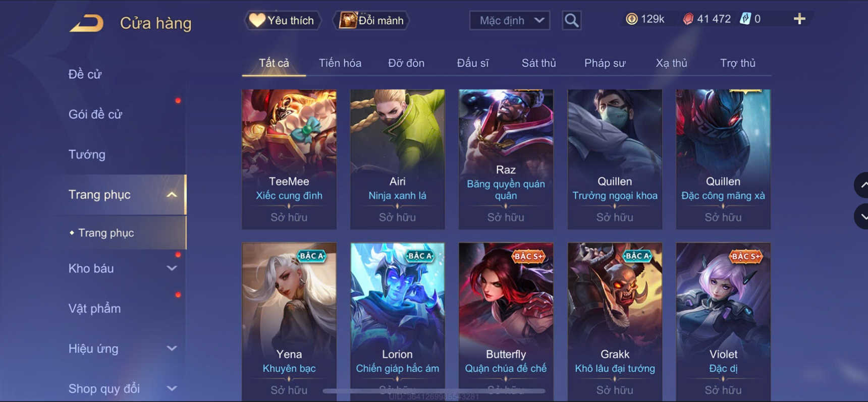Viewport: 868px width, 402px height.
Task: Open Gói đề cử in the sidebar
Action: coord(95,114)
